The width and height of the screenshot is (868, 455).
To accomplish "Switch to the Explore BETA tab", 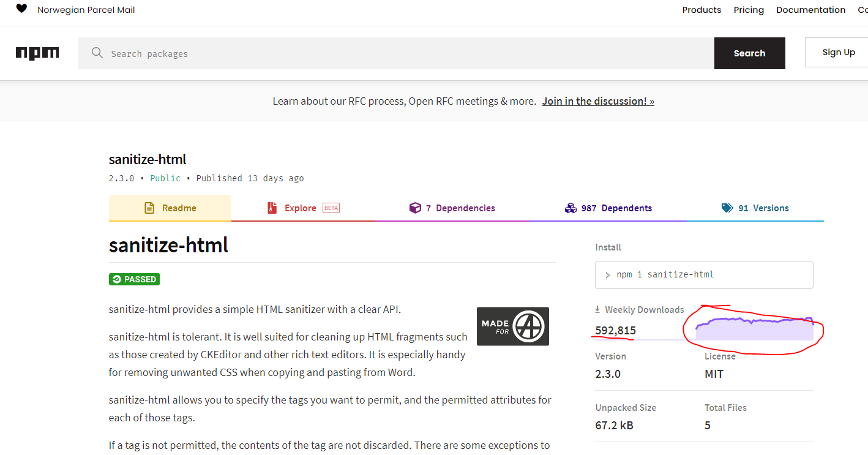I will click(303, 208).
